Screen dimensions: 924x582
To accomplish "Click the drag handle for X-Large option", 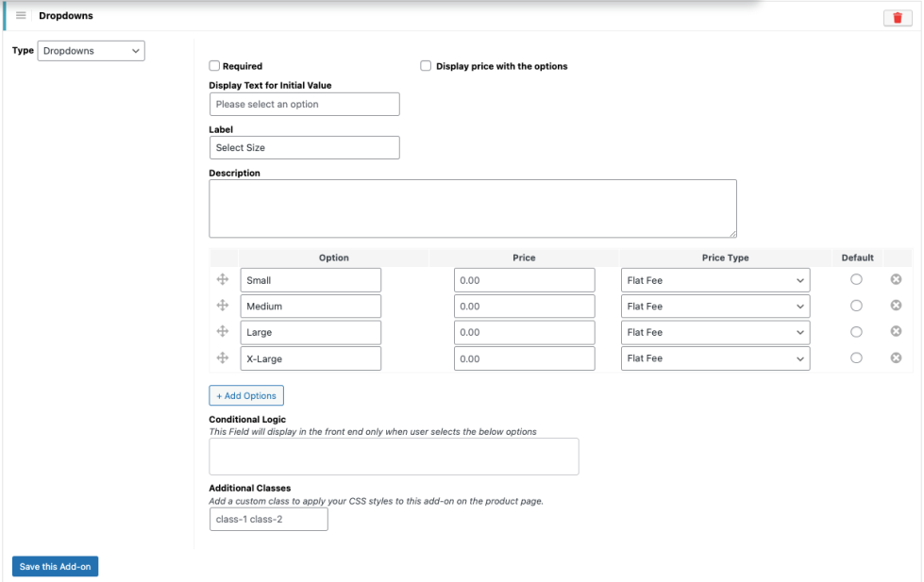I will point(224,358).
